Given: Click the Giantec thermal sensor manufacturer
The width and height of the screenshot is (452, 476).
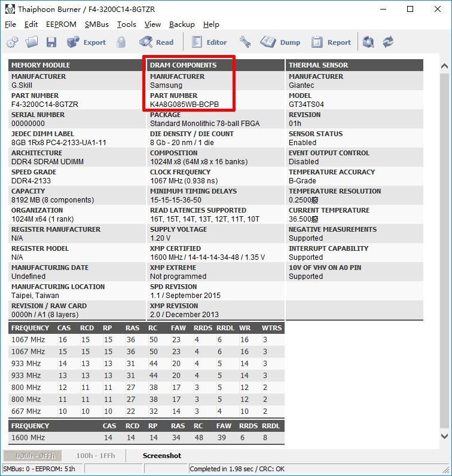Looking at the screenshot, I should 301,85.
